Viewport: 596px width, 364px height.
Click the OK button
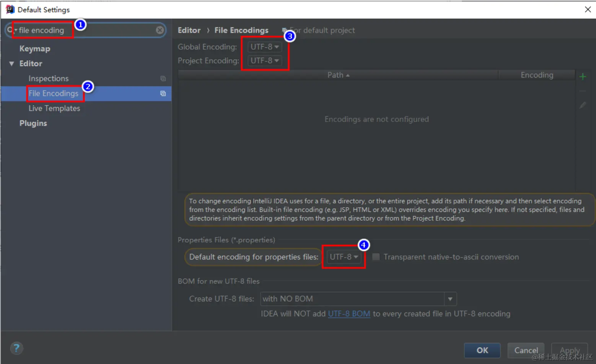pyautogui.click(x=482, y=350)
